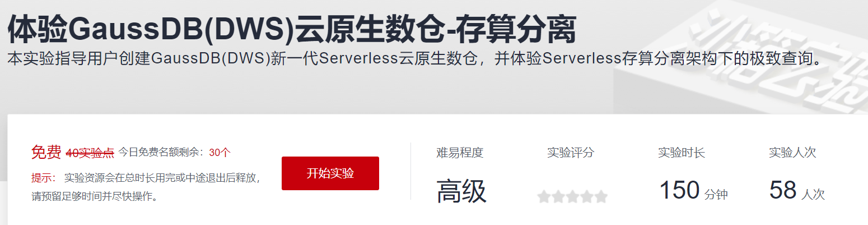Viewport: 868px width, 225px height.
Task: Click the 难易程度 label
Action: click(460, 153)
